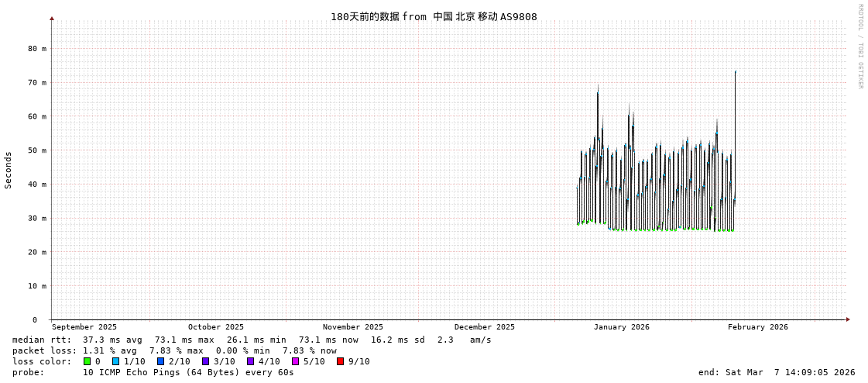Click the vertical Seconds axis label
Image resolution: width=868 pixels, height=383 pixels.
pyautogui.click(x=9, y=170)
